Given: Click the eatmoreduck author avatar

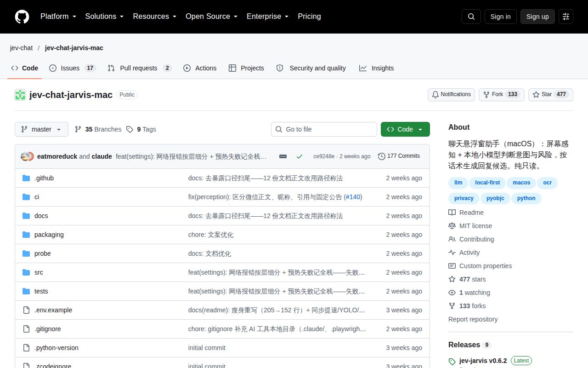Looking at the screenshot, I should tap(25, 156).
